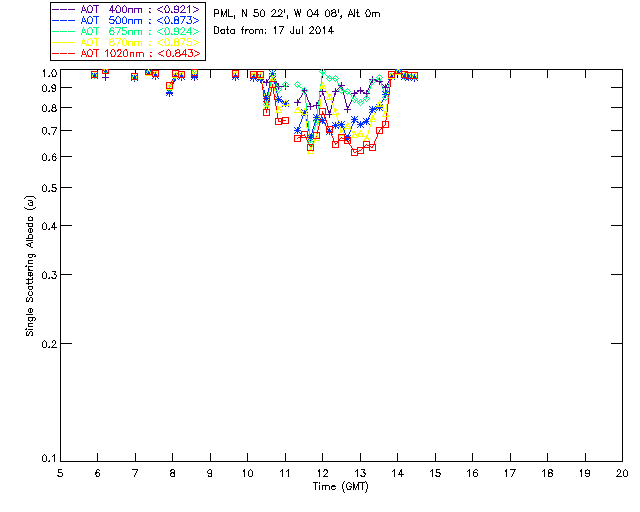Click the time-axis tick label 9
Image resolution: width=640 pixels, height=512 pixels.
pyautogui.click(x=210, y=473)
